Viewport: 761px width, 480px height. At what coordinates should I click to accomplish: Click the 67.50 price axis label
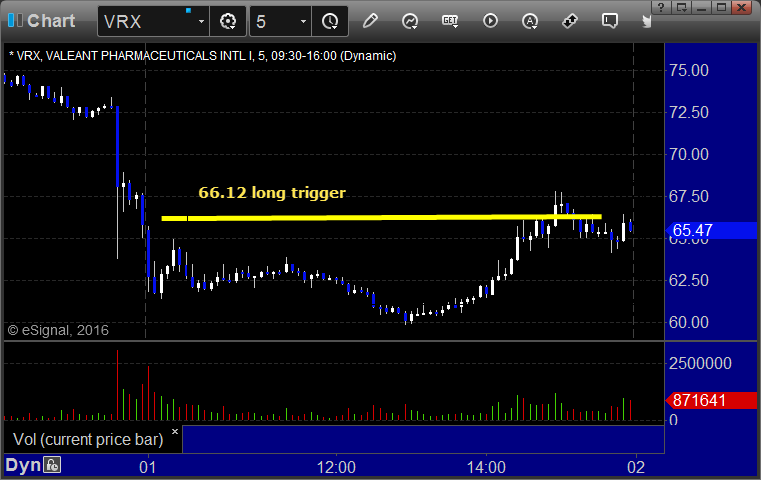[x=688, y=197]
